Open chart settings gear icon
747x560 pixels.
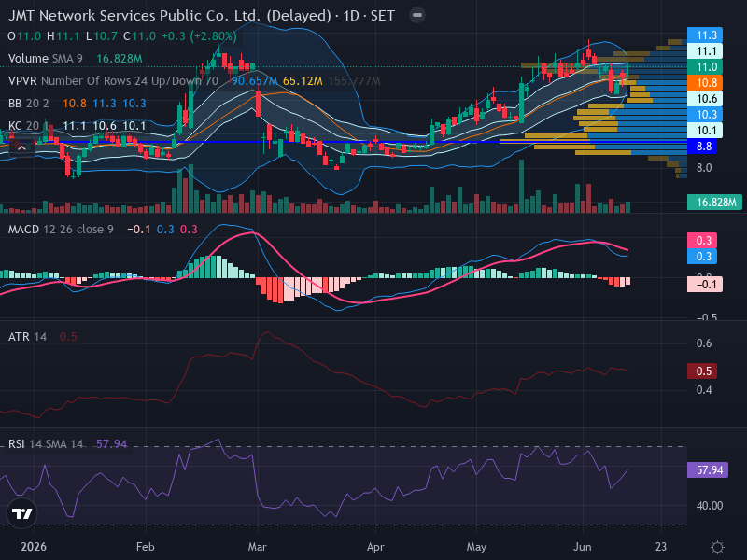(x=717, y=547)
